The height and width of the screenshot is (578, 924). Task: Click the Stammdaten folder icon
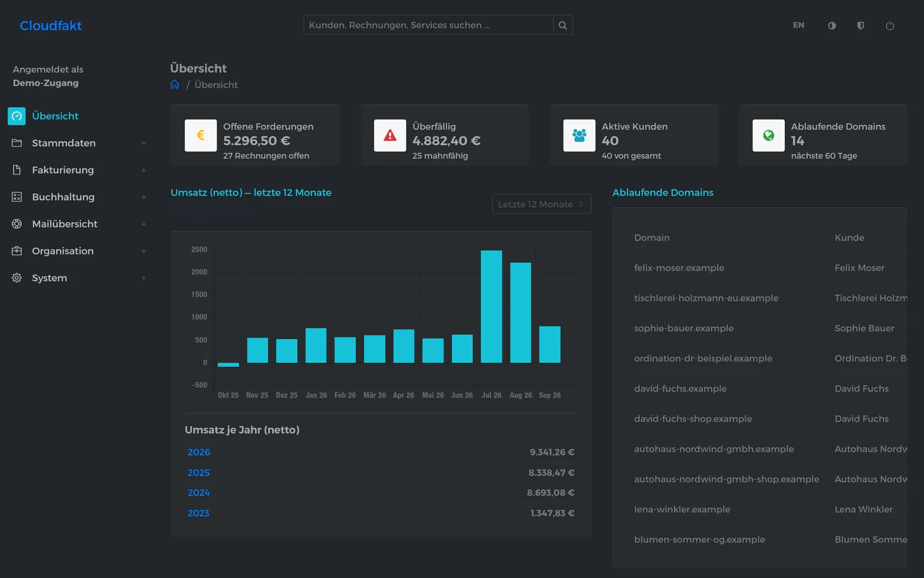point(17,143)
